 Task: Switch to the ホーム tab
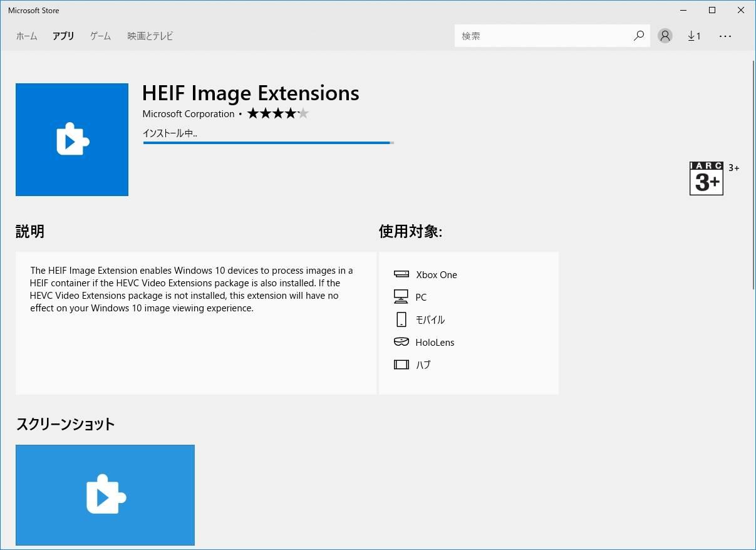point(26,36)
